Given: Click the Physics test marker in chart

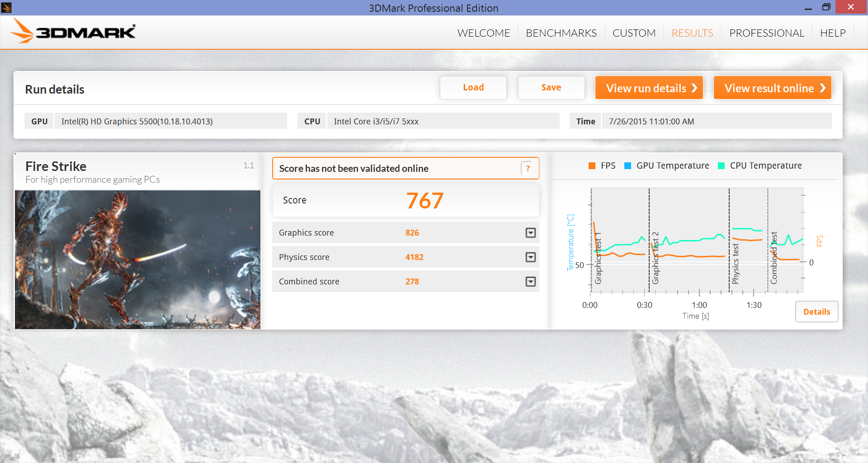Looking at the screenshot, I should click(x=735, y=264).
